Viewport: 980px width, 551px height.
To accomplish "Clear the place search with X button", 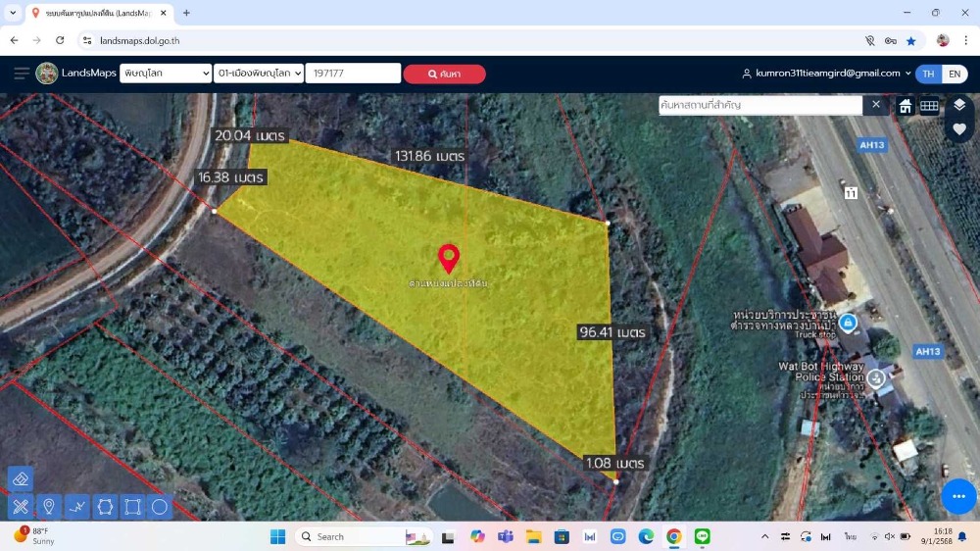I will (876, 105).
